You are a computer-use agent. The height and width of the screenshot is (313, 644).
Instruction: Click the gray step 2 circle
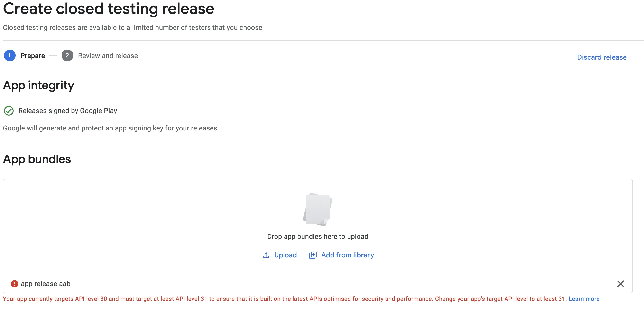click(67, 55)
